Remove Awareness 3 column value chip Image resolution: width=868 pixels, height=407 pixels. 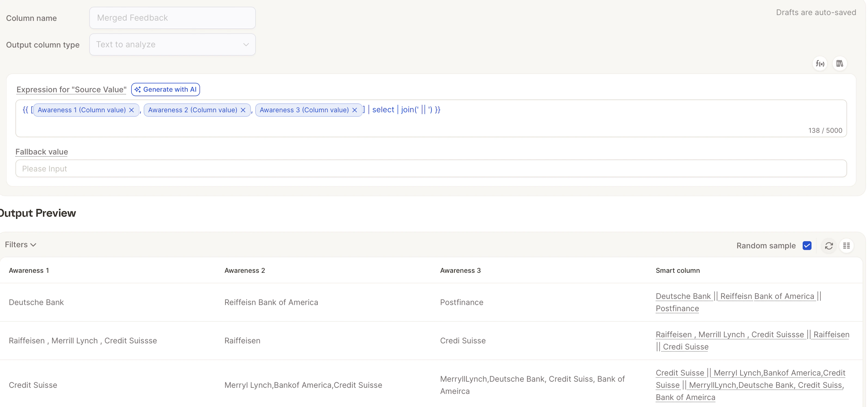point(355,110)
